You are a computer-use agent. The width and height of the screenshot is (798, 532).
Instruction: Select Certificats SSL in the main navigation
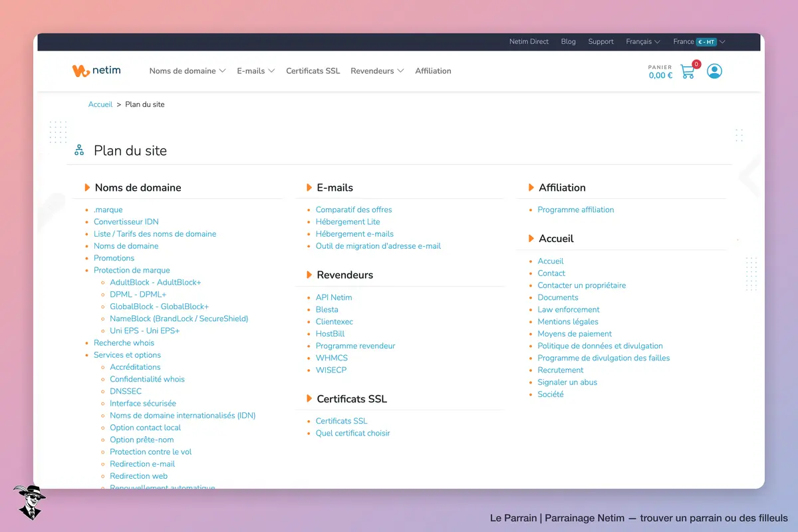click(313, 71)
